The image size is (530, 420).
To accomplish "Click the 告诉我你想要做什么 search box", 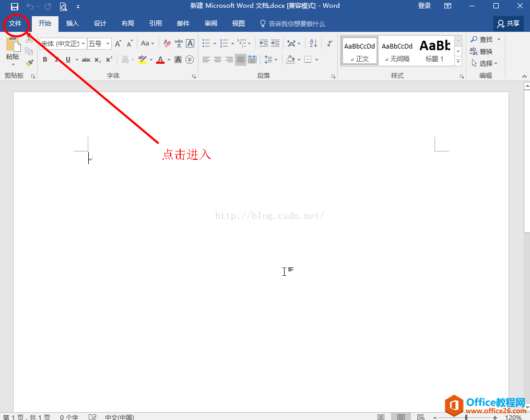I will 292,24.
